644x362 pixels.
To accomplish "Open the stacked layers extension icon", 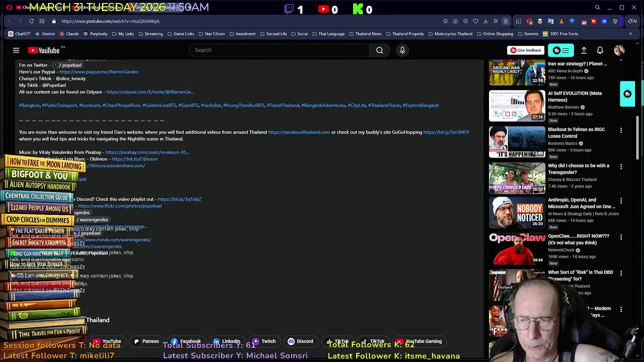I will tap(540, 21).
